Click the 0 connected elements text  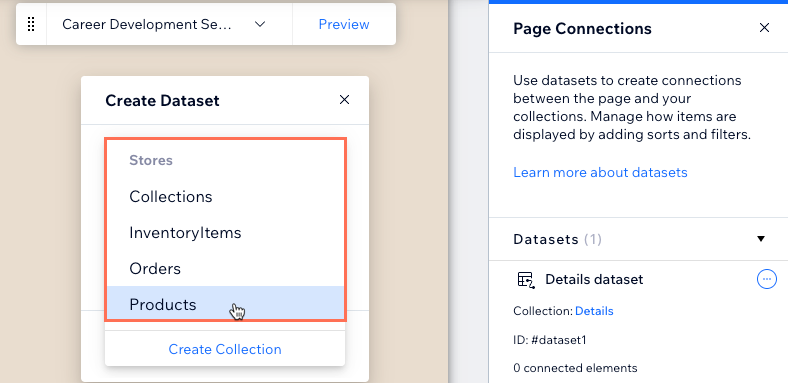pos(575,368)
